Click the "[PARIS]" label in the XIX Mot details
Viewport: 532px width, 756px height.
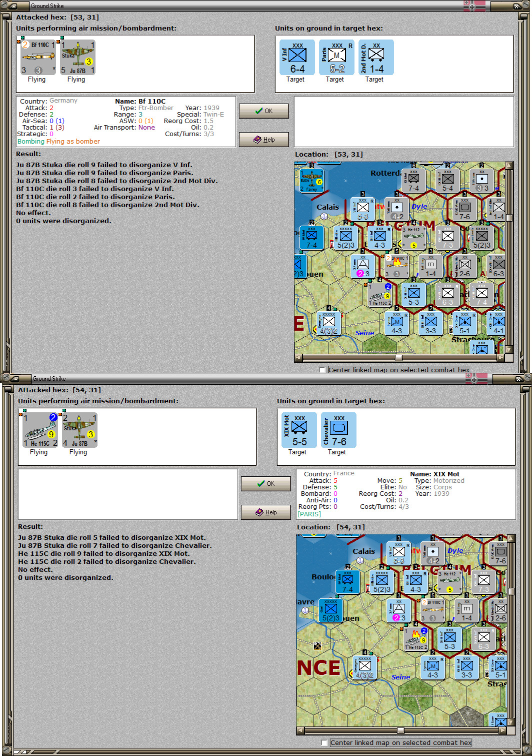309,514
